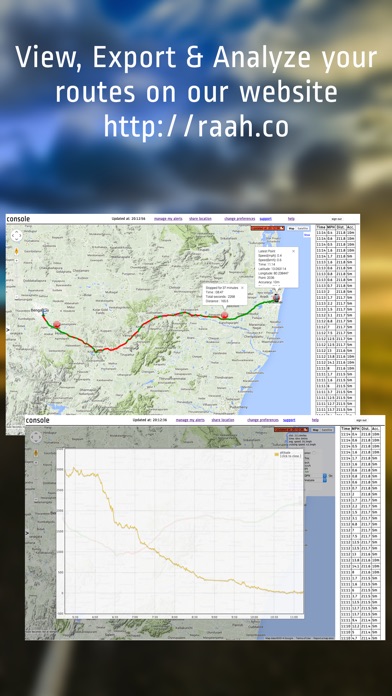Switch upper map to Satellite view

(303, 228)
